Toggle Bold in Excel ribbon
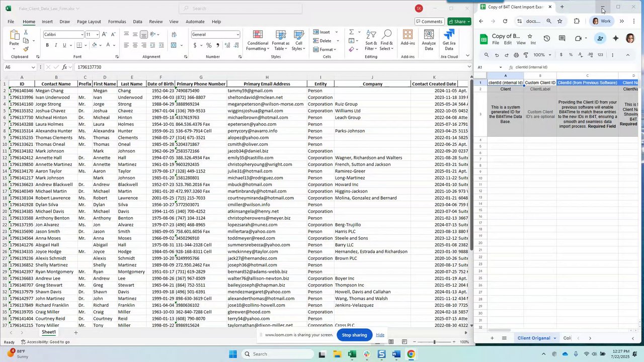The image size is (644, 362). click(x=47, y=45)
